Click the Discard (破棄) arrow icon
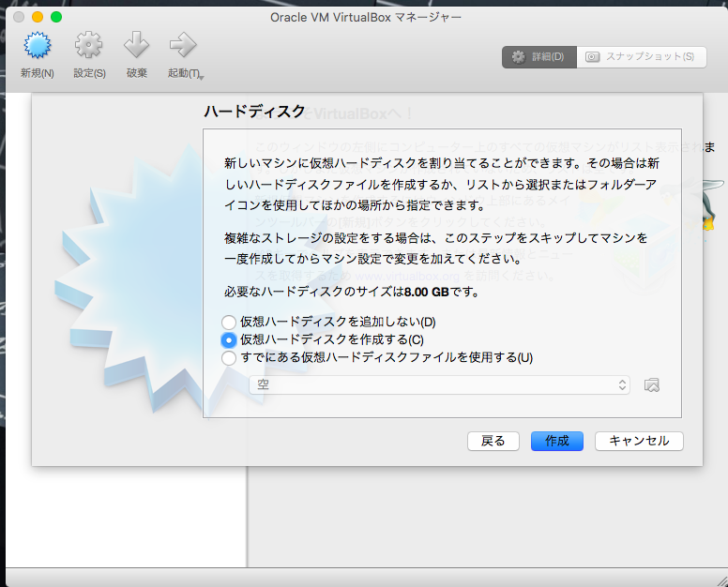Screen dimensions: 728x587 tap(137, 45)
